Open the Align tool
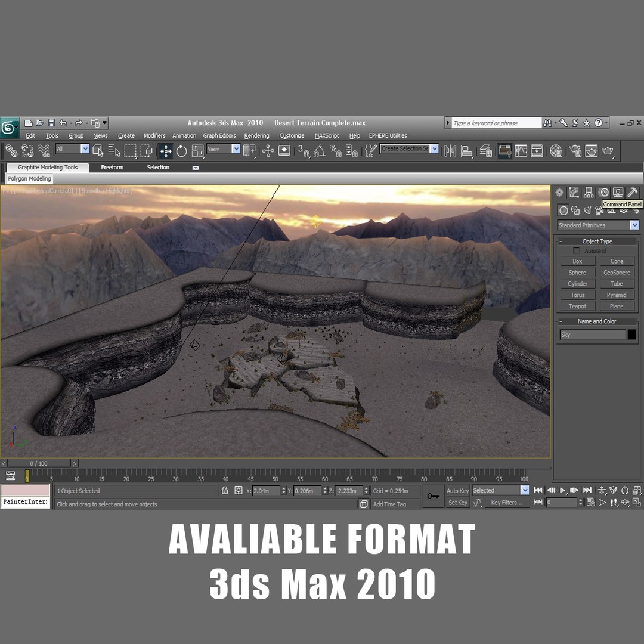 pyautogui.click(x=466, y=151)
